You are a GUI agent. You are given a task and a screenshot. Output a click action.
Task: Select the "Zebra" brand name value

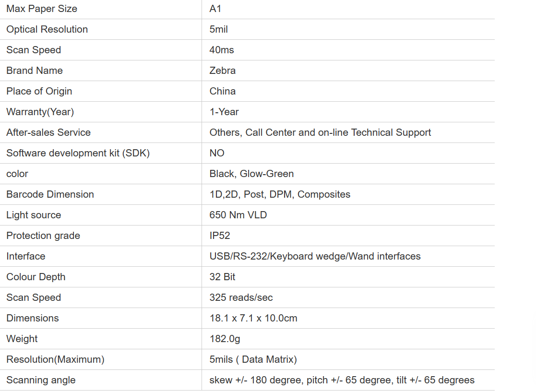223,71
